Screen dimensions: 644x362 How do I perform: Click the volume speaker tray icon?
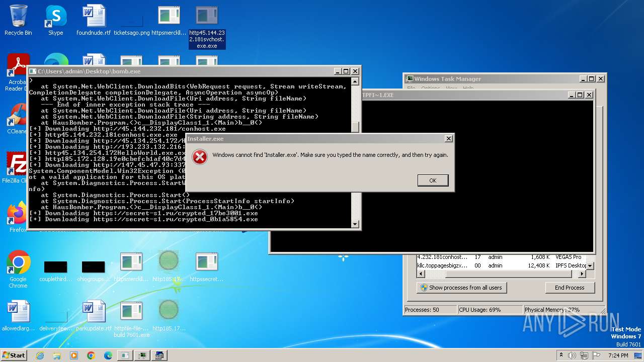[x=572, y=355]
